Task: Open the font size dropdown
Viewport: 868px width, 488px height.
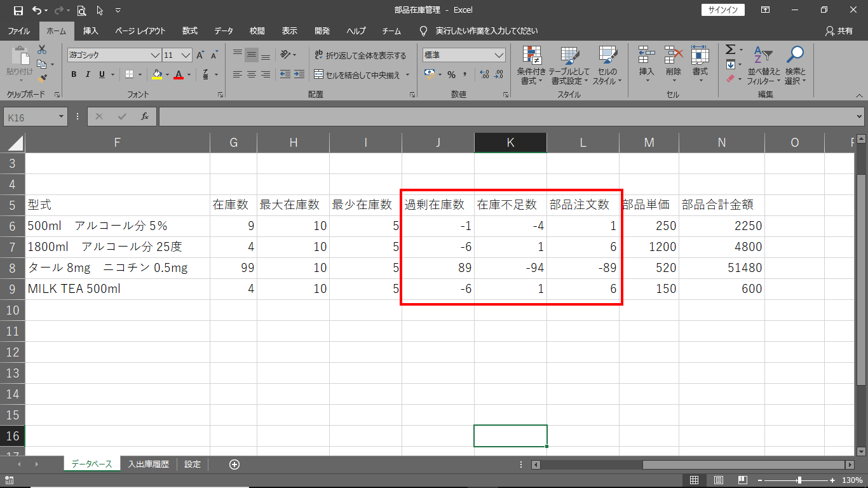Action: point(186,55)
